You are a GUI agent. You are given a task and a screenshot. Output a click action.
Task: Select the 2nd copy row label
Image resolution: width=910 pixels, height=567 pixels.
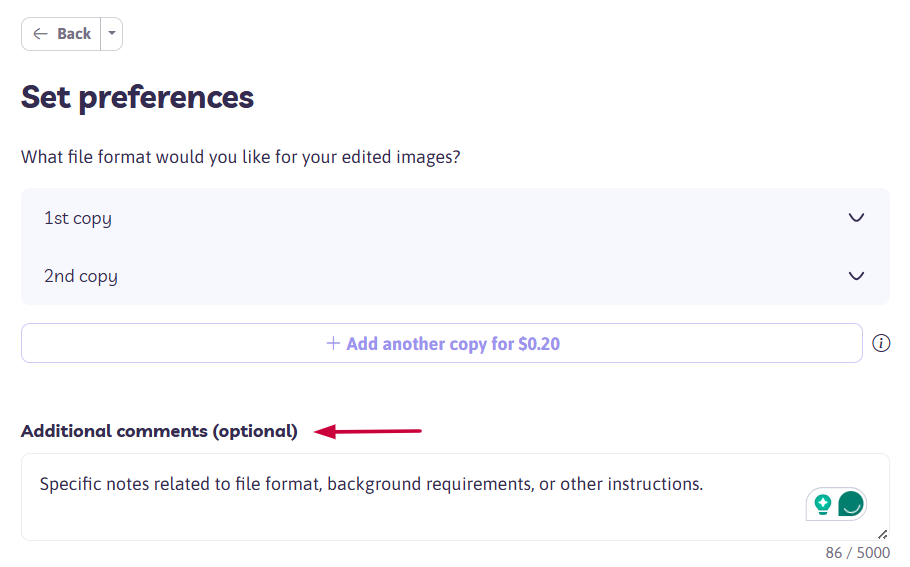pos(81,276)
